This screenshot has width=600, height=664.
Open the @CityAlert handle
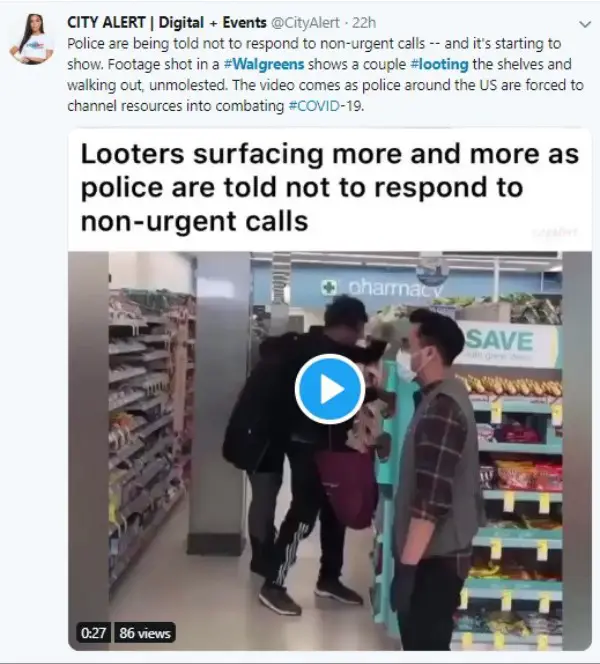pyautogui.click(x=305, y=22)
